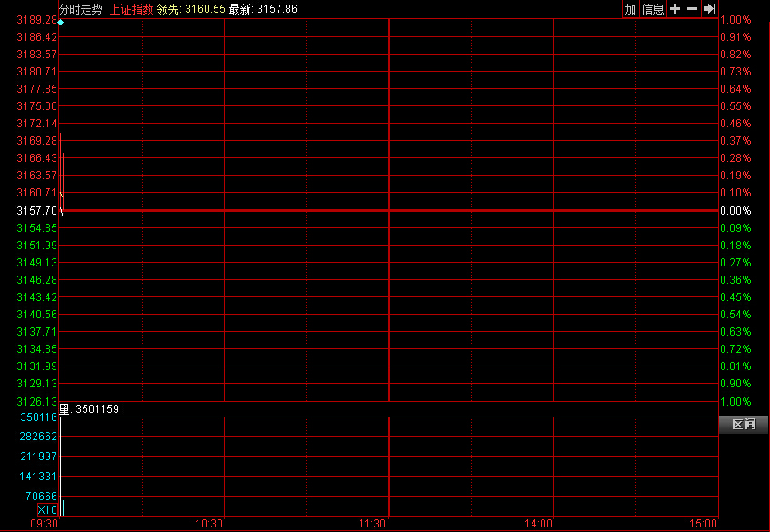
Task: Click the 0.00% percentage axis label
Action: coord(735,210)
